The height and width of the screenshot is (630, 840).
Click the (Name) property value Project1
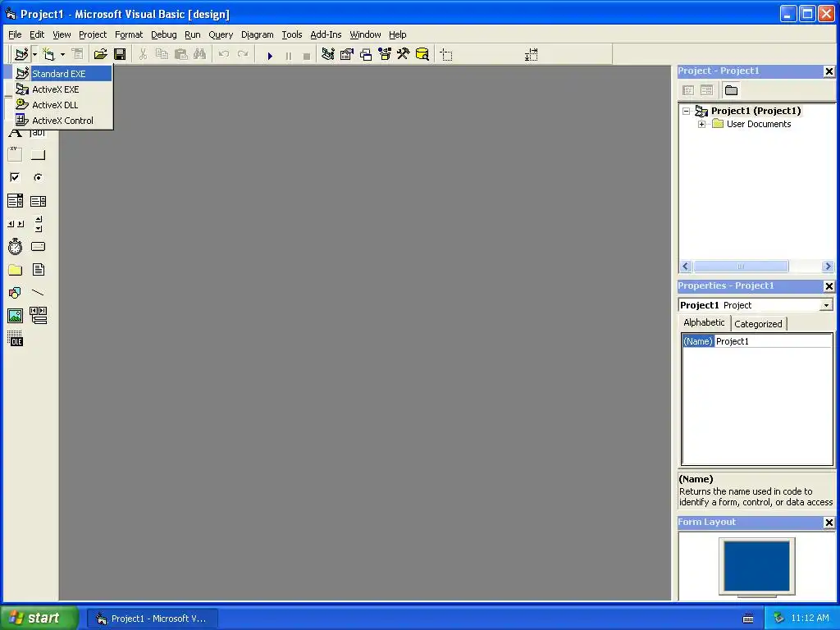[x=773, y=341]
